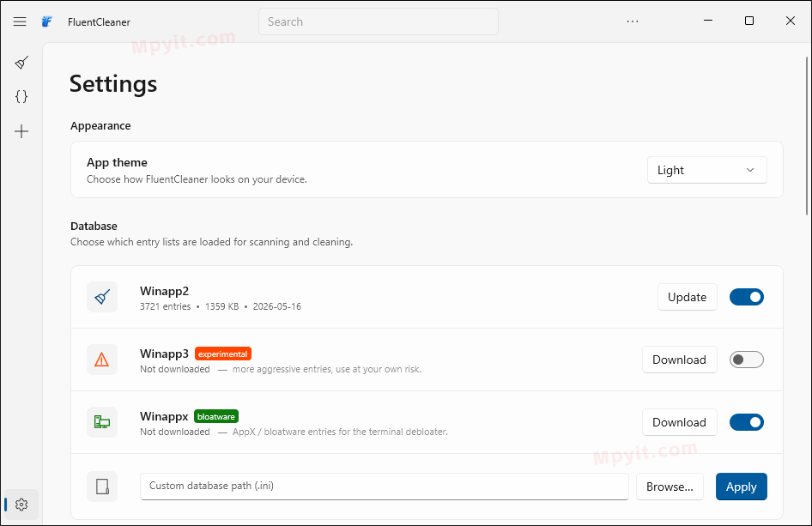Download the Winapp3 database

(x=680, y=360)
